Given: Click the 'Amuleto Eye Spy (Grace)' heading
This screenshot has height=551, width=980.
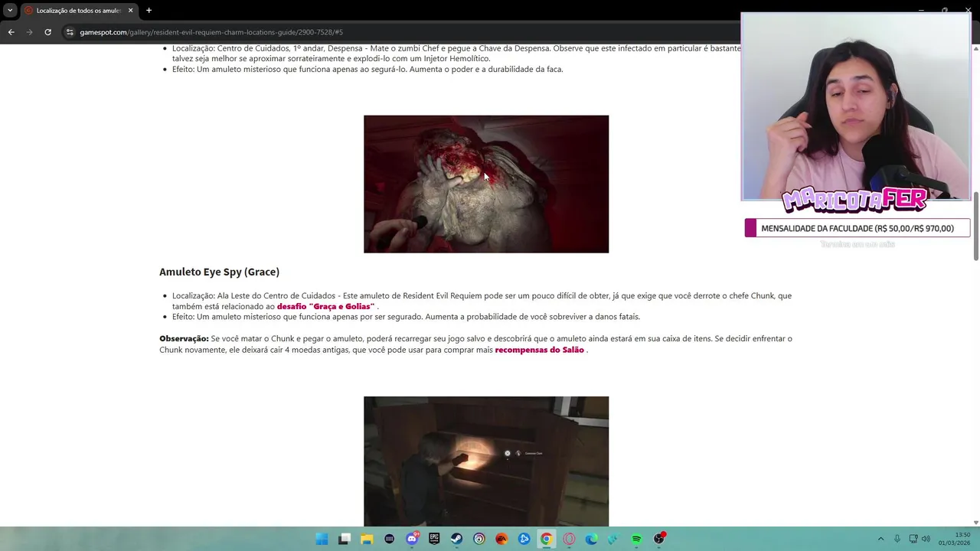Looking at the screenshot, I should coord(219,272).
